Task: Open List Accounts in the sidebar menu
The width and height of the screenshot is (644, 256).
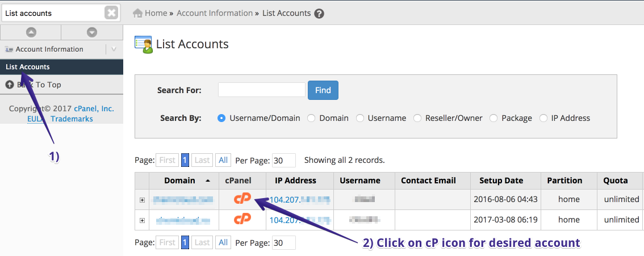Action: [28, 67]
